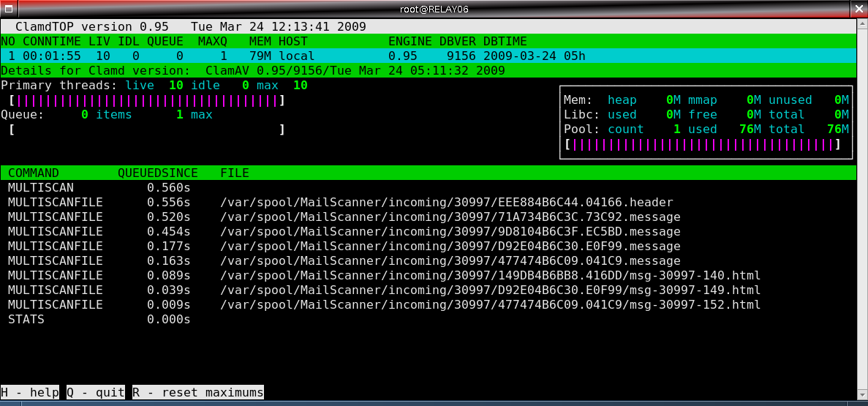Click the root@RELAY06 title bar text
The width and height of the screenshot is (868, 406).
(434, 10)
